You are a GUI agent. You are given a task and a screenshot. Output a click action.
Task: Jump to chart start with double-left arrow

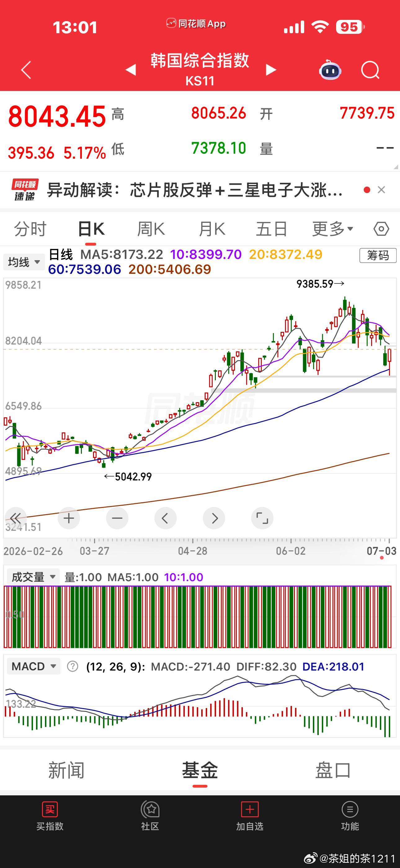16,518
